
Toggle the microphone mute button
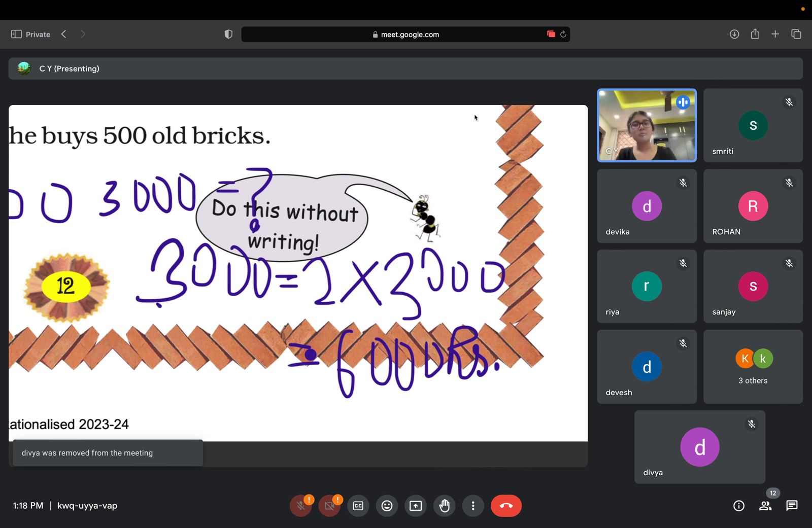[300, 506]
